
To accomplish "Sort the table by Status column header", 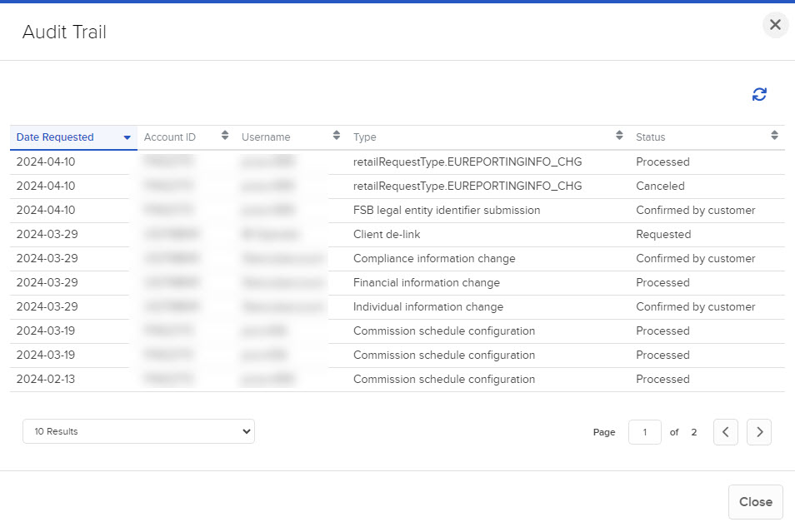I will (649, 137).
